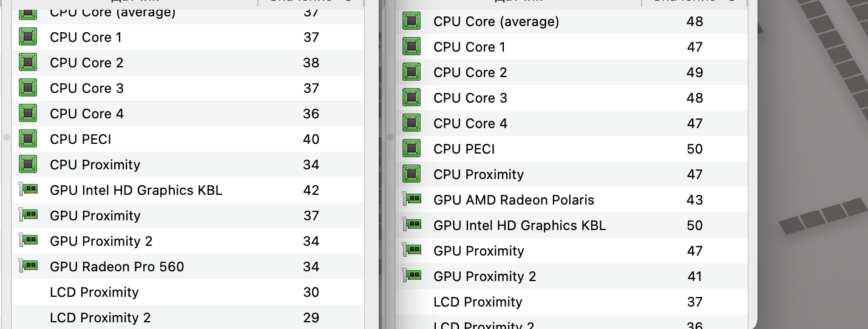Click value 48 of CPU Core (average), right window
The height and width of the screenshot is (329, 868).
pyautogui.click(x=695, y=21)
